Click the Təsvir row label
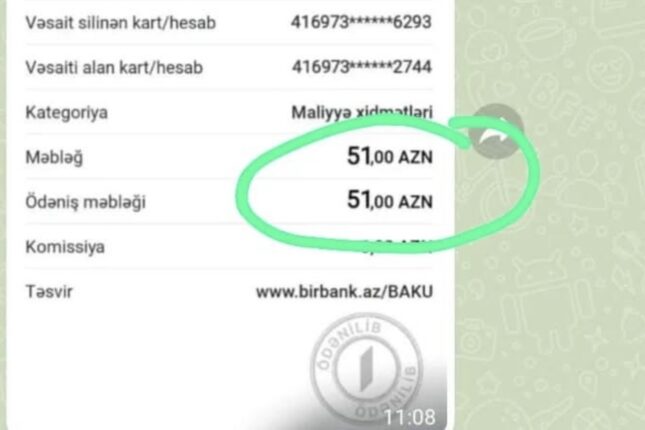 coord(49,292)
